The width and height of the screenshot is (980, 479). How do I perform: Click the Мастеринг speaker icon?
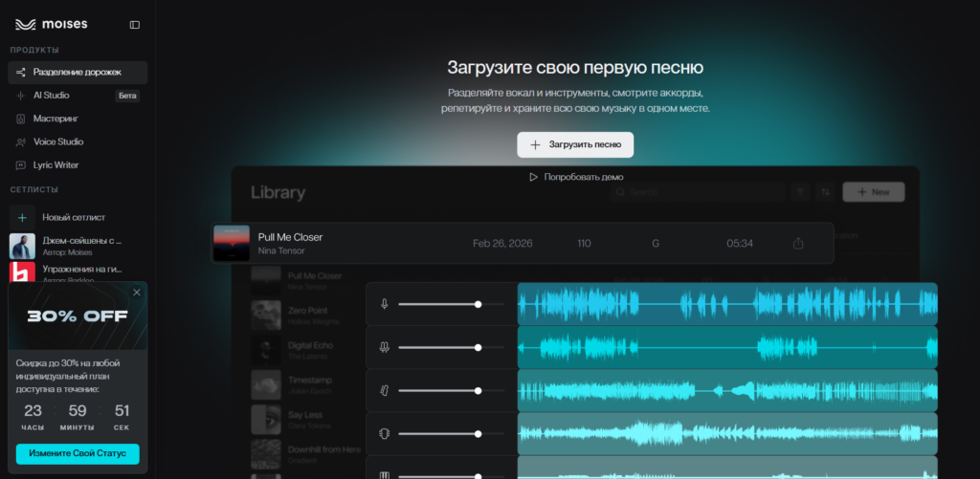[x=21, y=119]
